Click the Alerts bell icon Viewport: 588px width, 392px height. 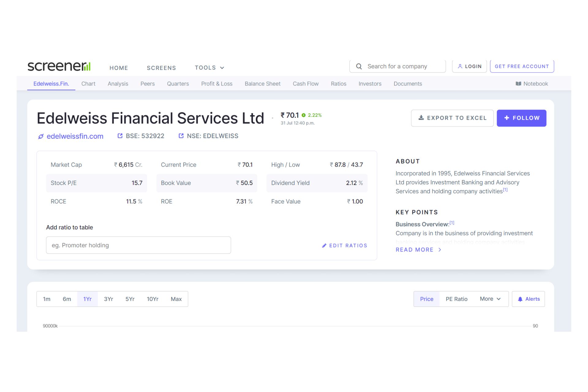(x=520, y=299)
